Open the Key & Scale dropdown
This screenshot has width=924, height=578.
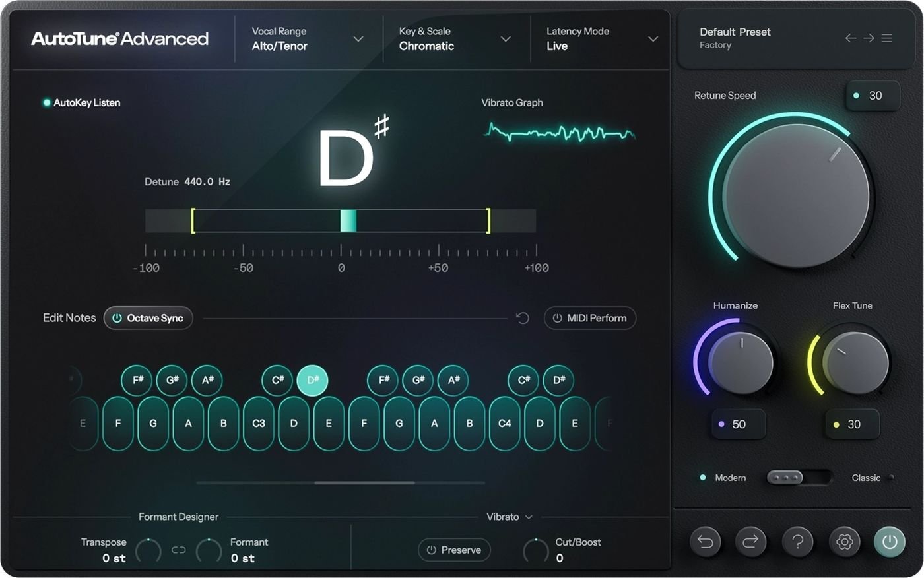point(455,39)
